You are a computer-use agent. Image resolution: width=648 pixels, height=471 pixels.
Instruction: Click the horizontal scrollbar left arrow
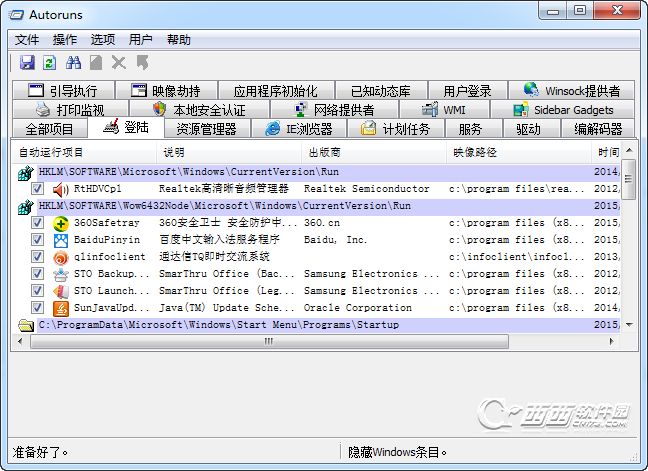[x=20, y=341]
